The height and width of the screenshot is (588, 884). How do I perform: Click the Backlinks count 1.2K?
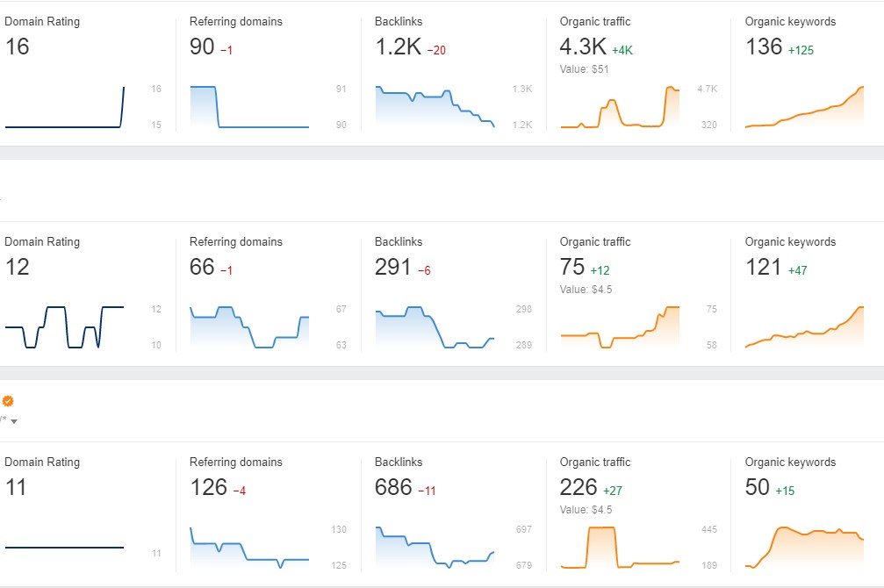[x=399, y=47]
